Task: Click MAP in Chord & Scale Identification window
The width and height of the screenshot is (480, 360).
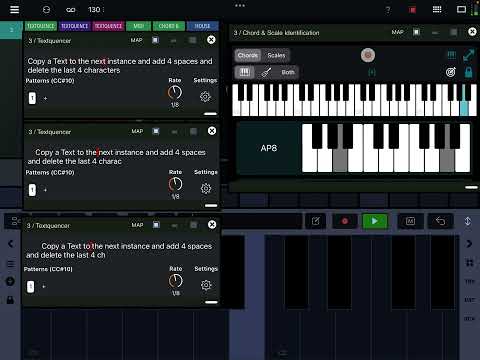Action: click(x=398, y=32)
